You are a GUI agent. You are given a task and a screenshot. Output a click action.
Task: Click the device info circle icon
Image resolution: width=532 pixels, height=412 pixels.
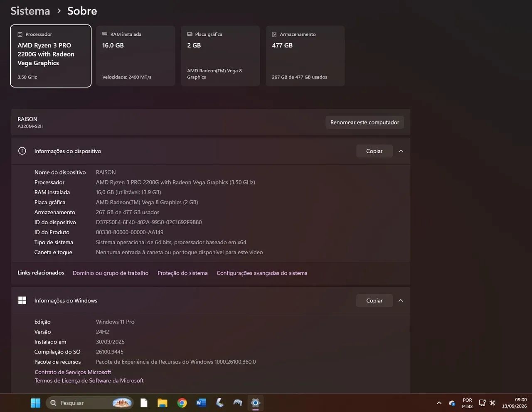[x=22, y=151]
